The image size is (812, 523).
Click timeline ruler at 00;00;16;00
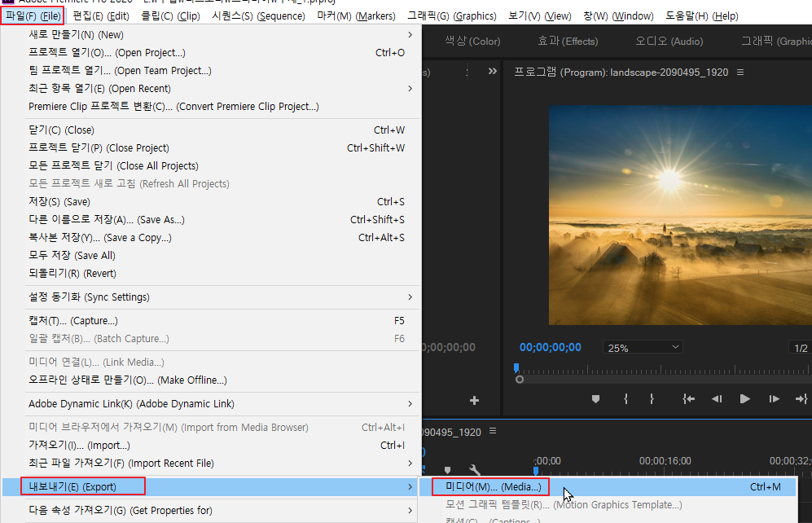tap(665, 461)
